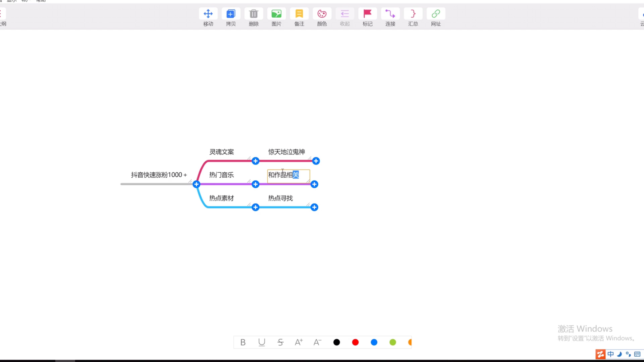
Task: Choose the red text color swatch
Action: click(356, 342)
